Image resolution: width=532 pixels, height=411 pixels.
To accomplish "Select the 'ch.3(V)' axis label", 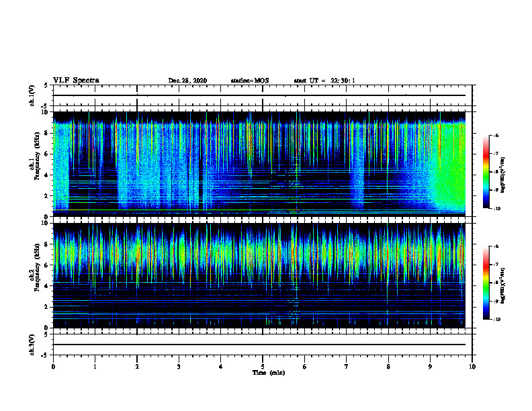I will tap(32, 345).
